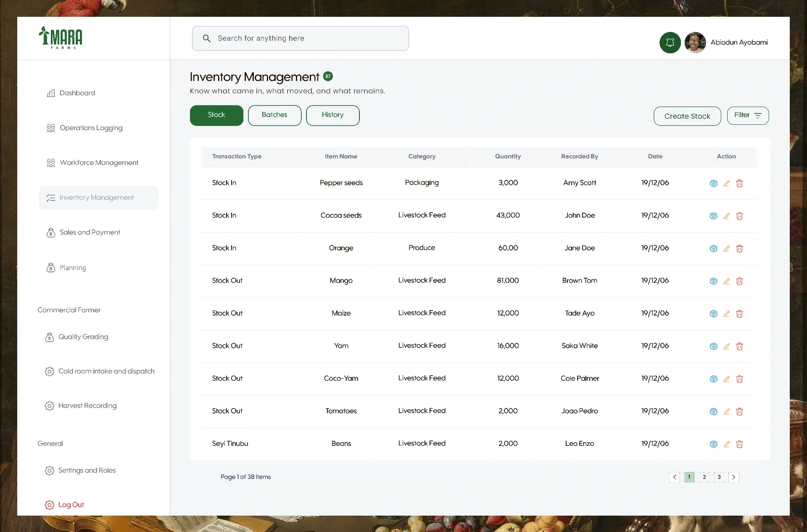Go to the previous page arrow

(x=675, y=477)
